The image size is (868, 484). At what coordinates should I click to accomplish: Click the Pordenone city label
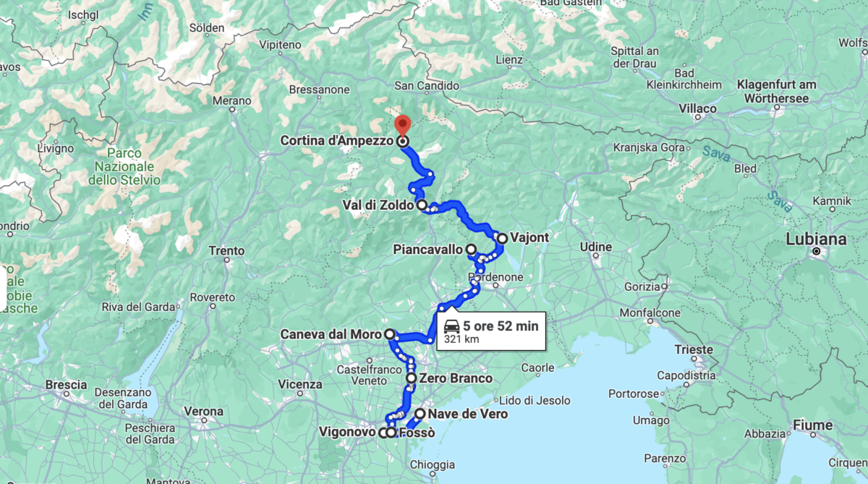tap(495, 277)
